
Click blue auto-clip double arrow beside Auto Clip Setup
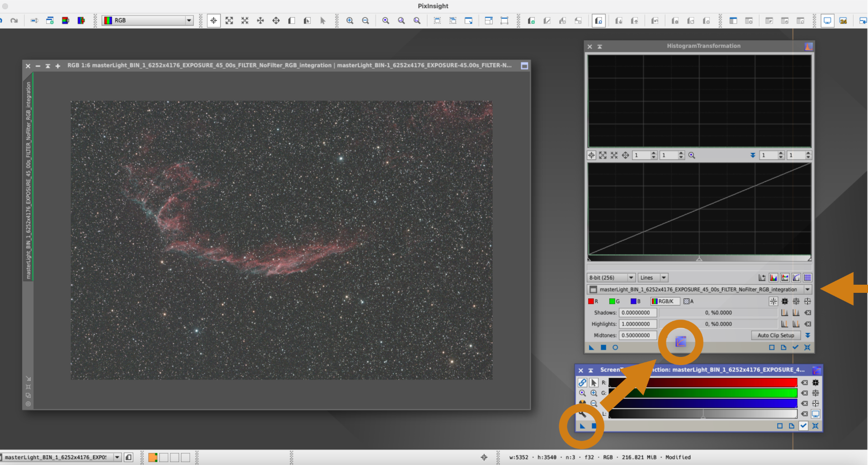(x=807, y=335)
